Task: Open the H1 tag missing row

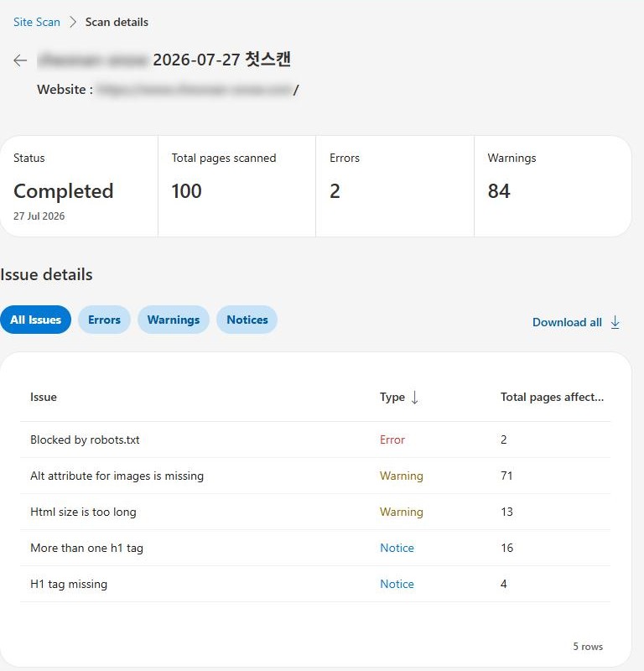Action: tap(315, 584)
